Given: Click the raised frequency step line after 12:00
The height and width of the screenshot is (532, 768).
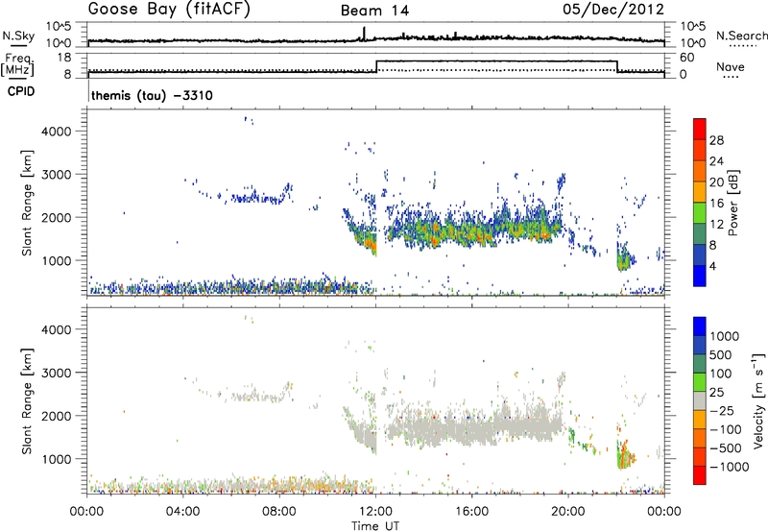Looking at the screenshot, I should [496, 61].
